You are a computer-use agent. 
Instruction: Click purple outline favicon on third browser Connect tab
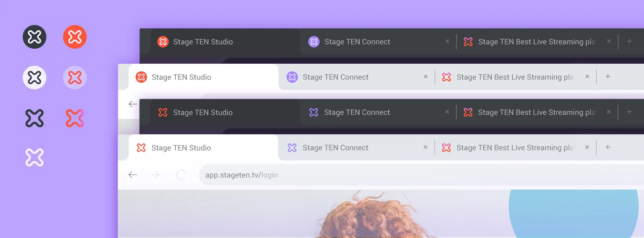tap(314, 112)
